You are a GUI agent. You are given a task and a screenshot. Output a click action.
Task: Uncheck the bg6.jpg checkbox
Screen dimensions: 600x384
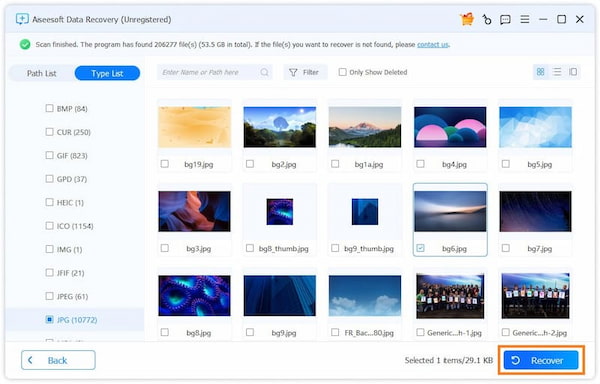(x=420, y=248)
